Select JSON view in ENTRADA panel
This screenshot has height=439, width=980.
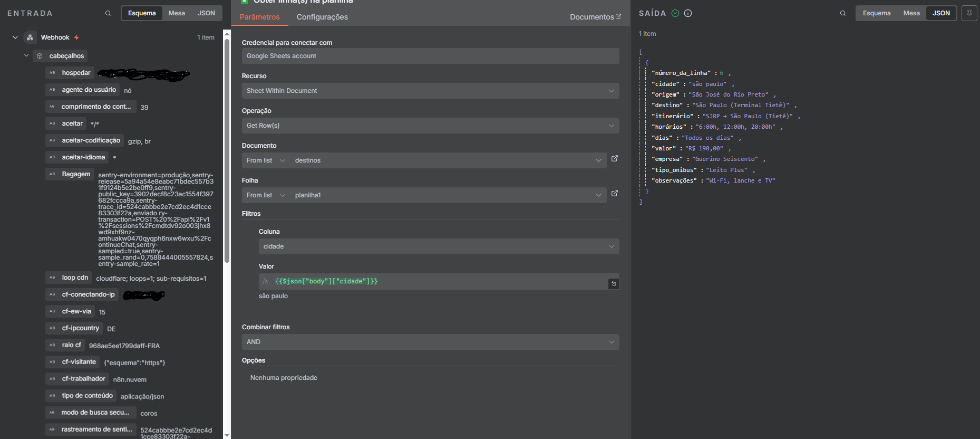click(206, 13)
